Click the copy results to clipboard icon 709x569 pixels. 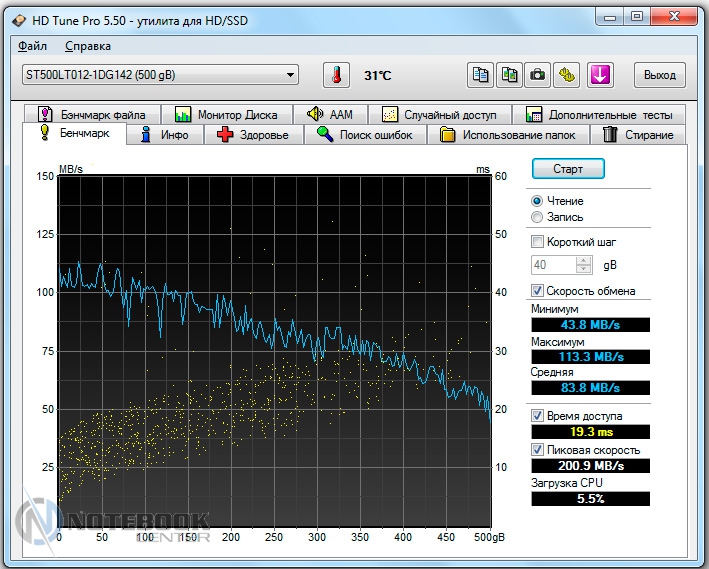coord(481,75)
